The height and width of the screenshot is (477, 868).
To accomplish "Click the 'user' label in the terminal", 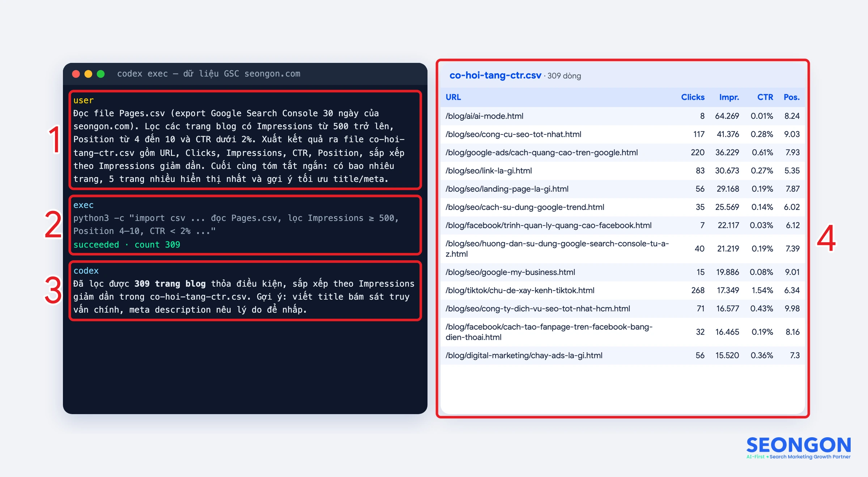I will [84, 100].
